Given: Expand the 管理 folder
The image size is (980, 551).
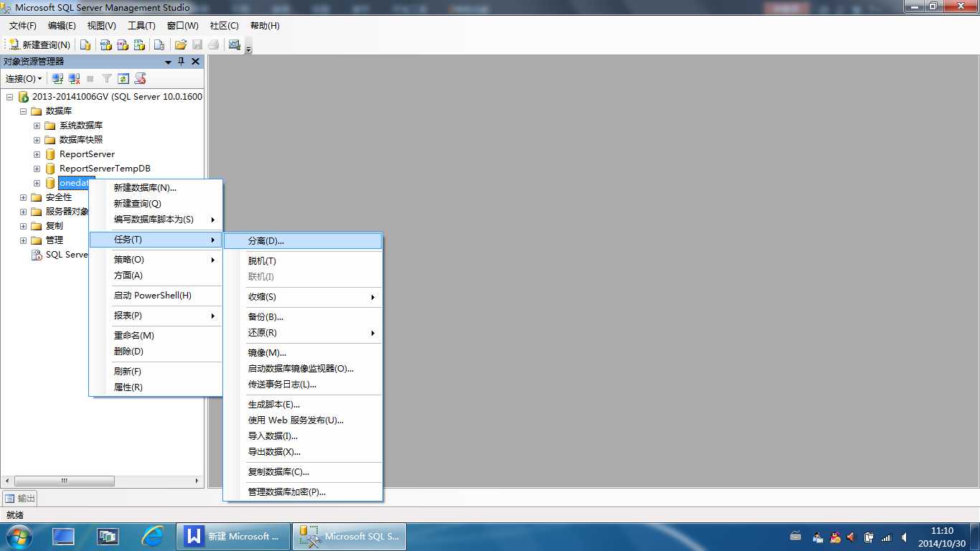Looking at the screenshot, I should [23, 240].
